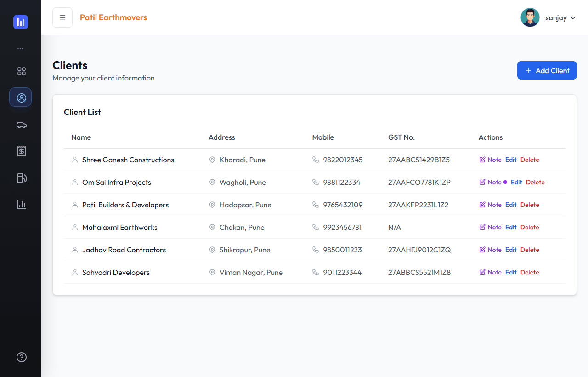Image resolution: width=588 pixels, height=377 pixels.
Task: Select Mahalaxmi Earthworks name cell
Action: pyautogui.click(x=120, y=227)
